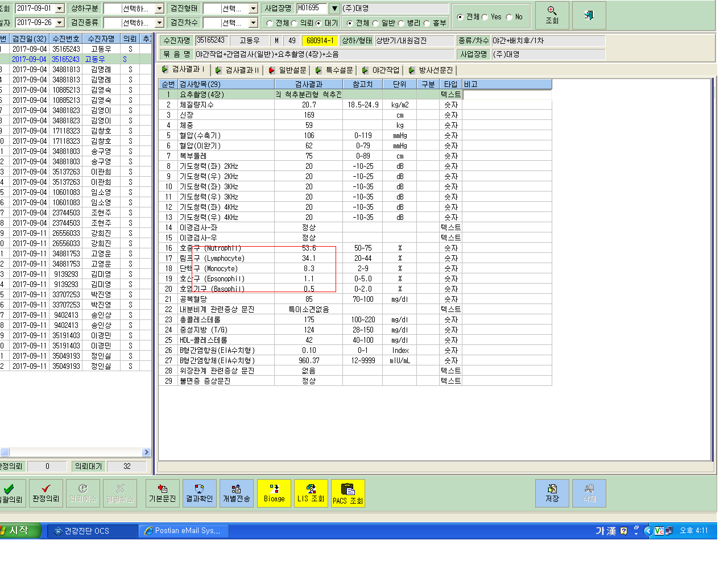The width and height of the screenshot is (728, 582).
Task: Open the start date 2017-09-01 dropdown
Action: [x=59, y=9]
